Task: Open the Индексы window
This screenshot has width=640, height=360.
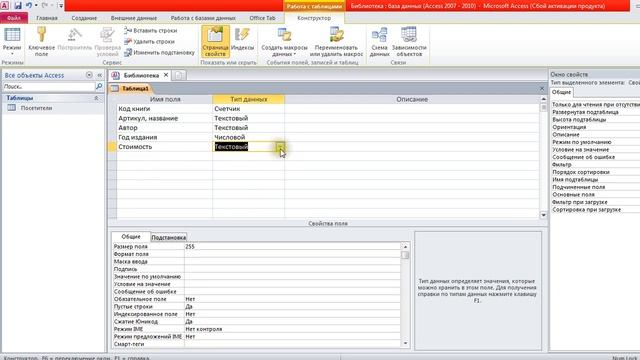Action: click(242, 39)
